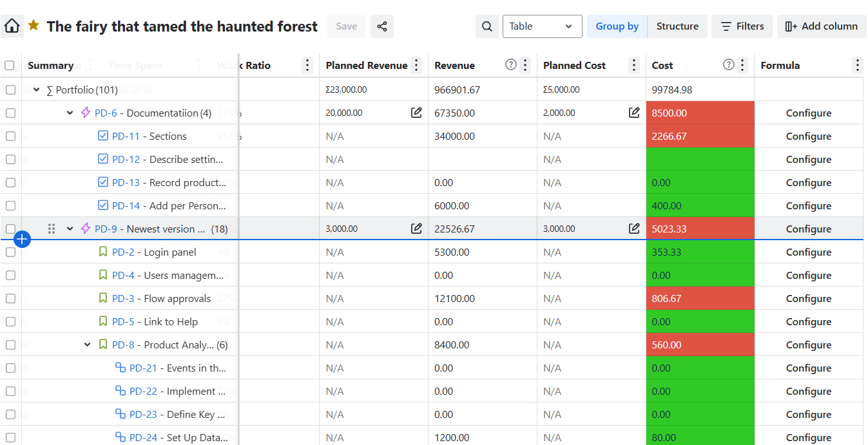
Task: Click the subtask icon of PD-21
Action: [x=120, y=368]
